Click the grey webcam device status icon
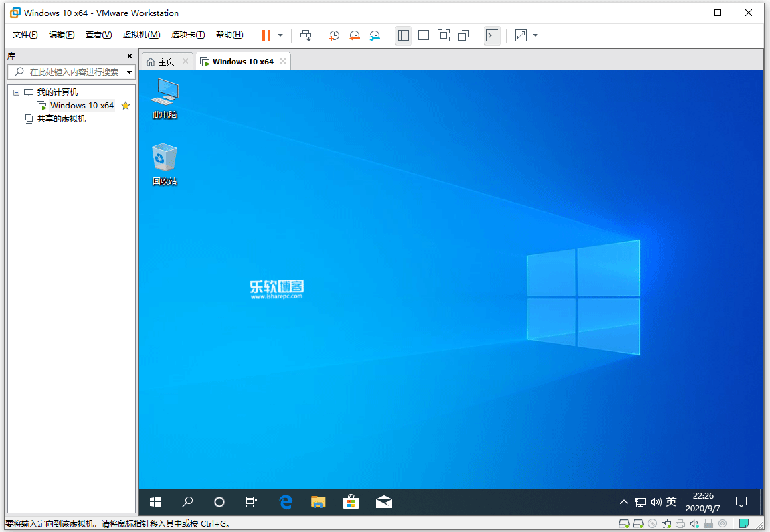Image resolution: width=770 pixels, height=532 pixels. point(723,523)
